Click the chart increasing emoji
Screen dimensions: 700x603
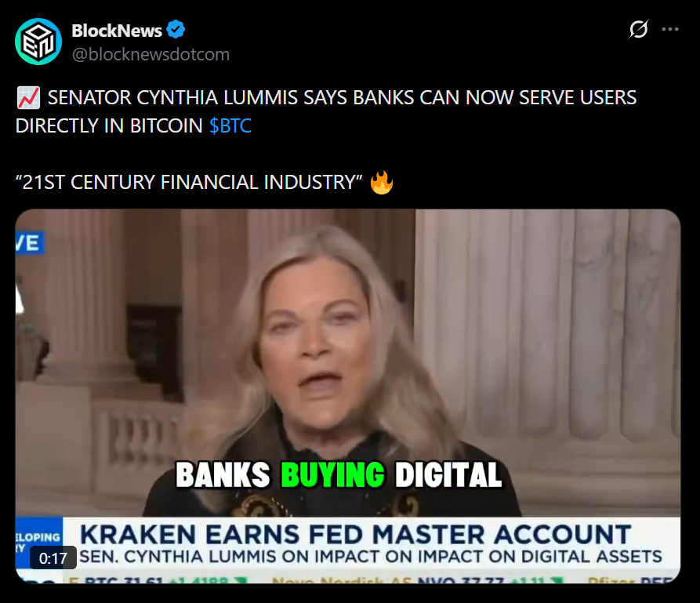pos(28,98)
